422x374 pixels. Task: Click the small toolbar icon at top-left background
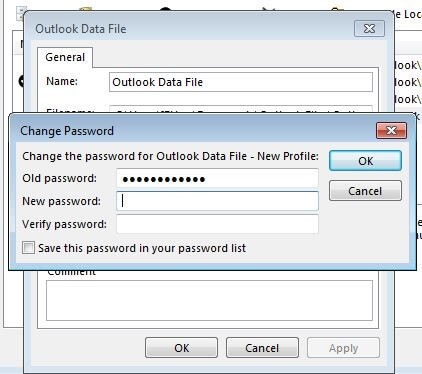[20, 14]
